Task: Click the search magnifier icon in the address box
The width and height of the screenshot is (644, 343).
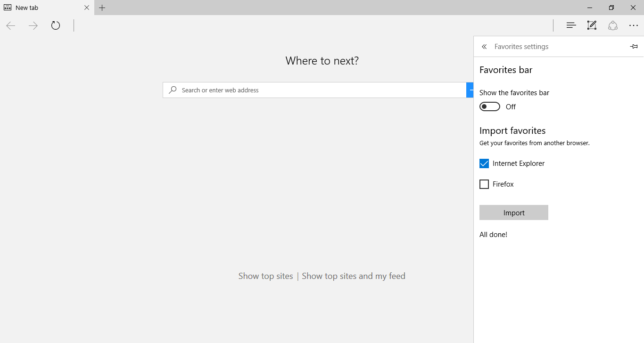Action: pyautogui.click(x=173, y=90)
